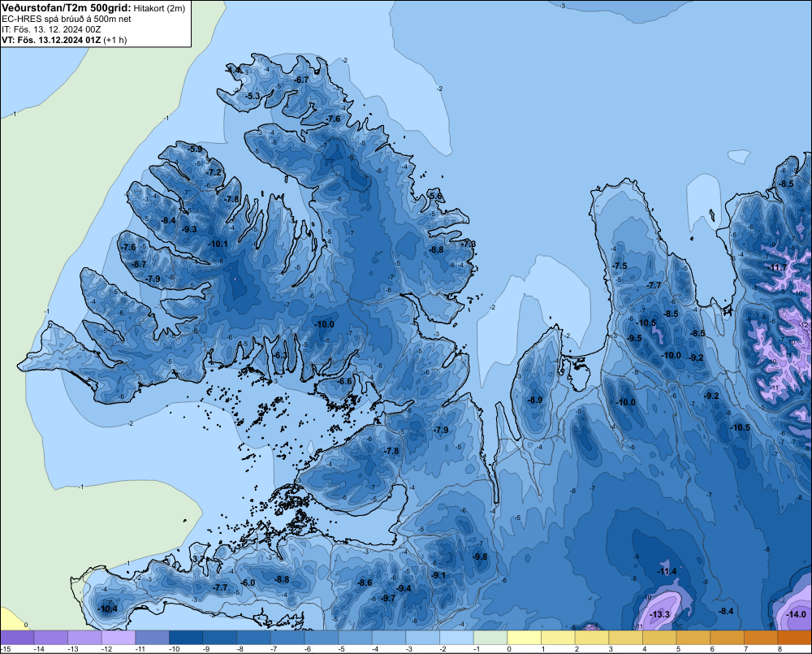Click the 'Hitakort (2m)' subtitle text
Viewport: 812px width, 654px height.
pyautogui.click(x=159, y=8)
